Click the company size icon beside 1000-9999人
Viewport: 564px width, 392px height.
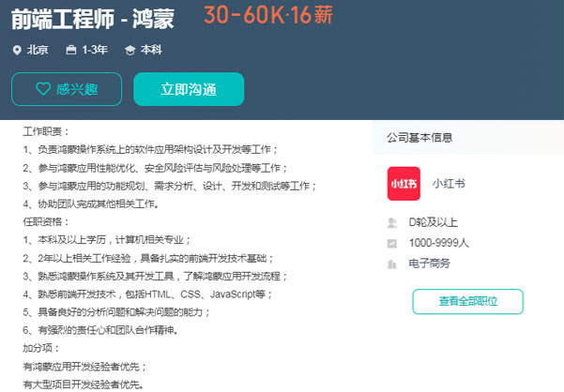tap(391, 244)
